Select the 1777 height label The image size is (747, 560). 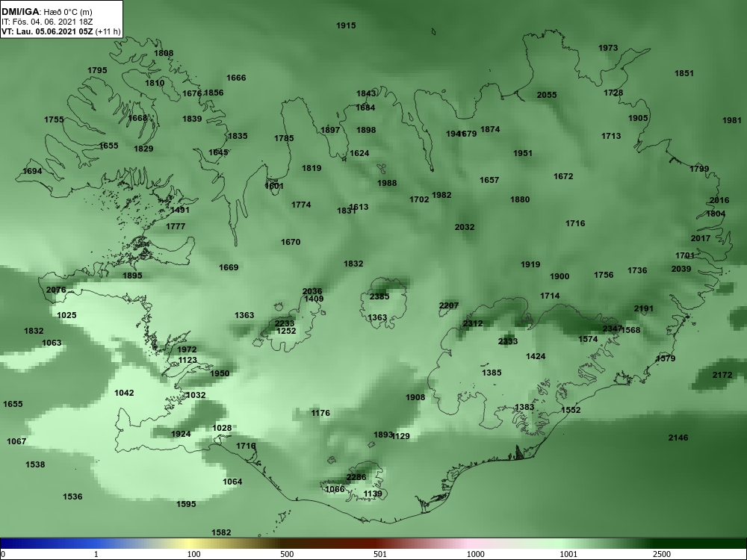[176, 227]
